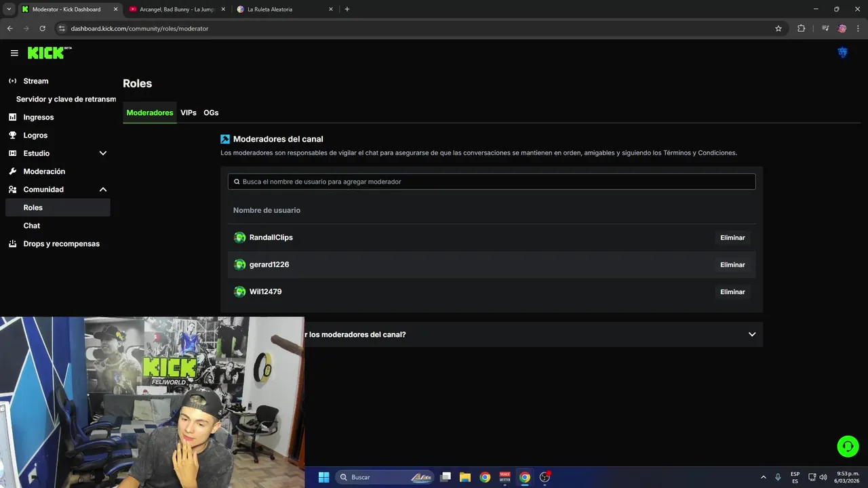Click the microphone tray icon
Image resolution: width=868 pixels, height=488 pixels.
click(x=778, y=477)
